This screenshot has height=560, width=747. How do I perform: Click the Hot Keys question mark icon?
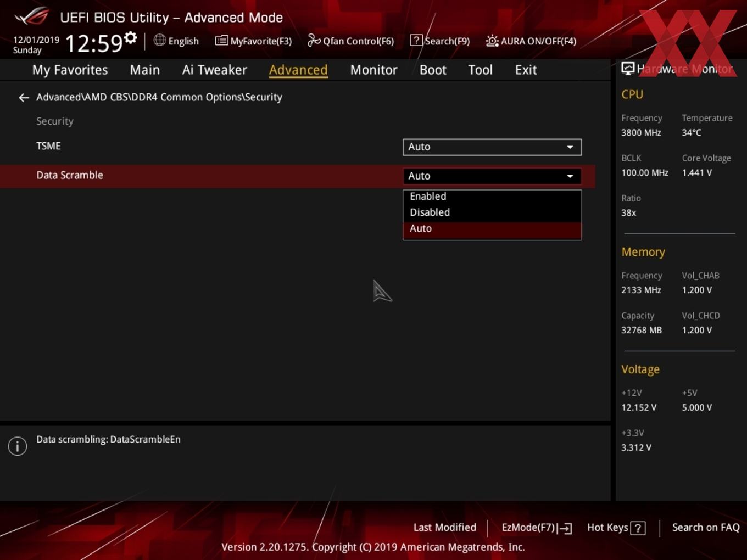pos(638,528)
